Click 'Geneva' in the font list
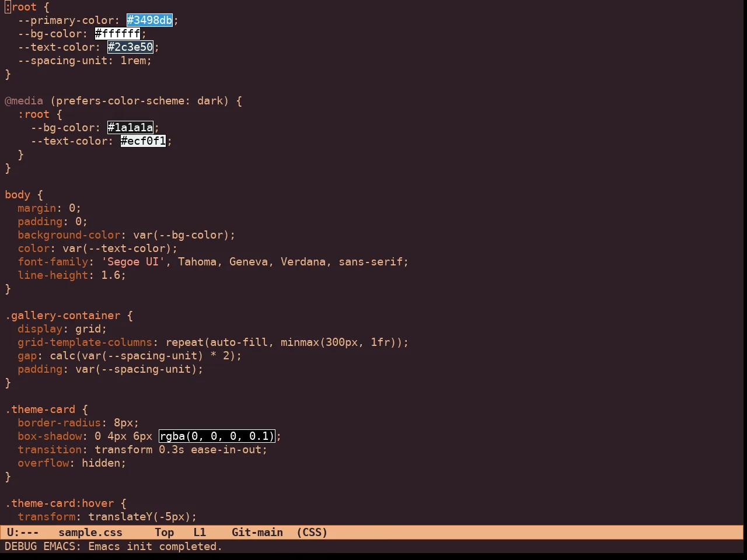This screenshot has width=747, height=560. [x=249, y=261]
